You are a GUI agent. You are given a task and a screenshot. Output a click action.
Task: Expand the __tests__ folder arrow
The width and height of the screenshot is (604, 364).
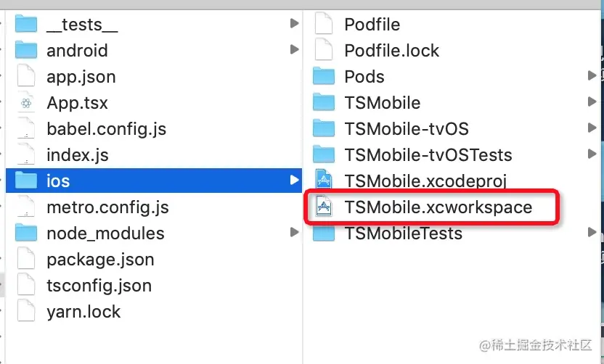tap(294, 24)
